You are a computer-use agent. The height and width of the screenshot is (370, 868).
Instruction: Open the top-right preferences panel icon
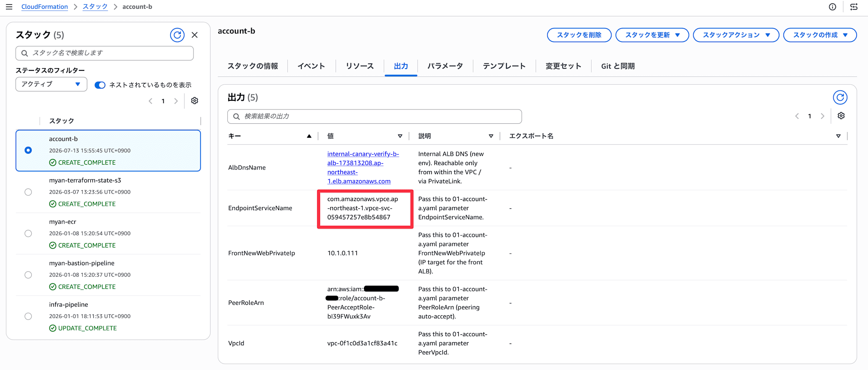point(854,7)
